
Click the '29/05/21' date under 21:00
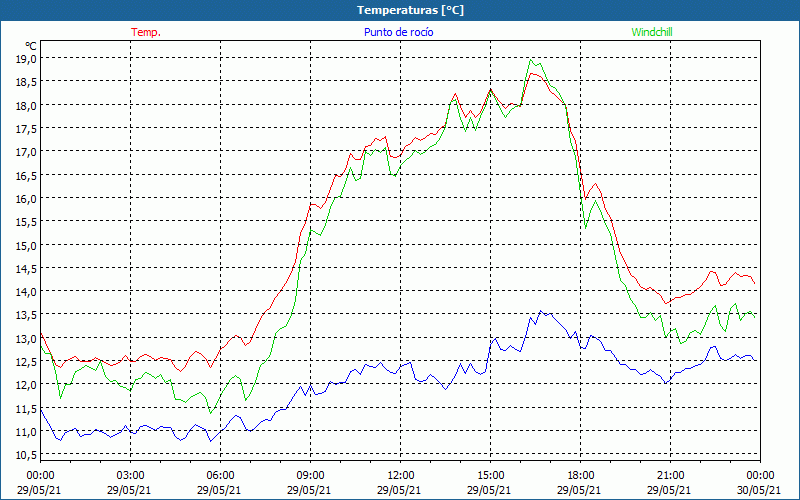click(669, 490)
